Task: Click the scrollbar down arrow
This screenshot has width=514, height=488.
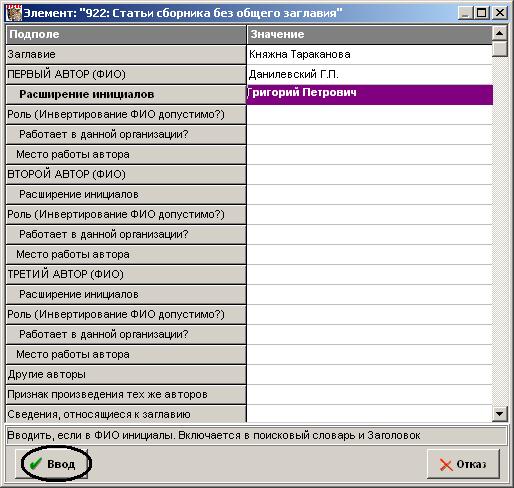Action: (499, 414)
